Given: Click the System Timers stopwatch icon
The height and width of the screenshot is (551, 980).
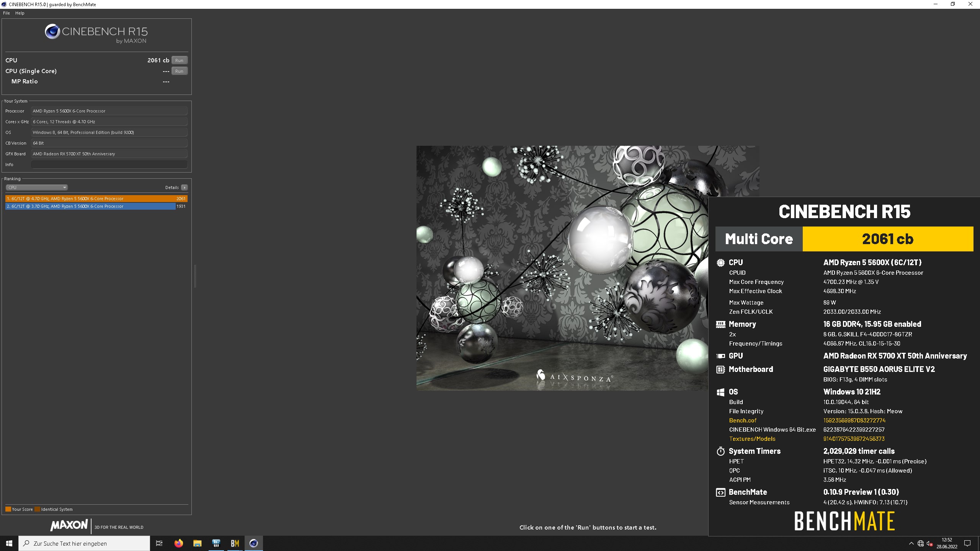Looking at the screenshot, I should click(x=720, y=451).
